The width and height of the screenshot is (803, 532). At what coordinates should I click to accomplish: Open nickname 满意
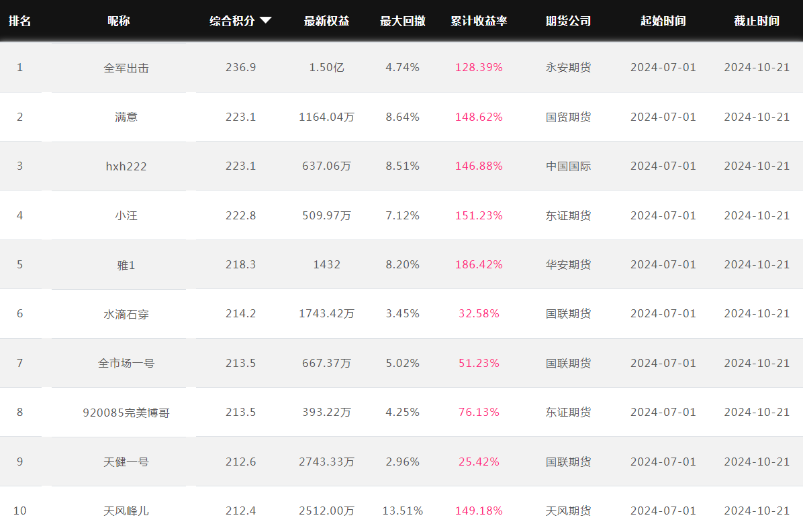[x=126, y=117]
